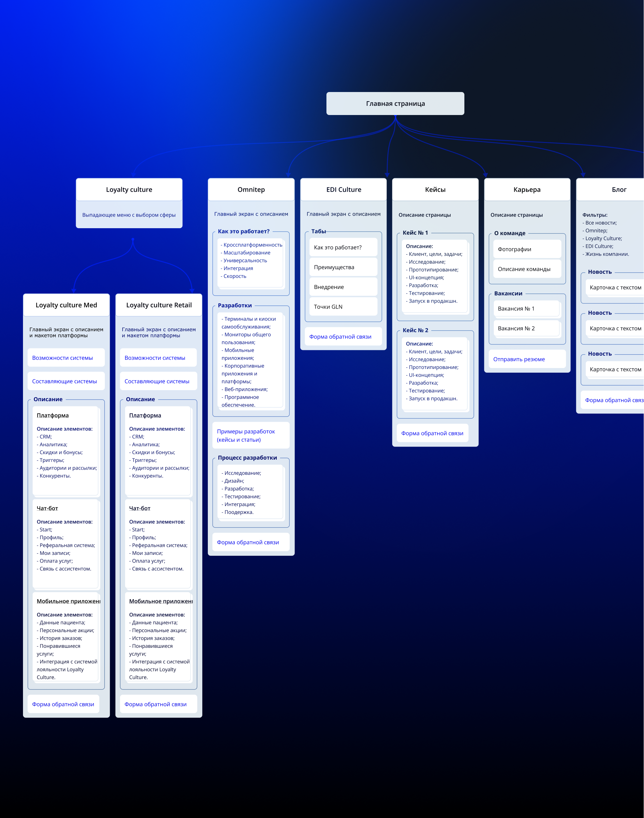This screenshot has height=818, width=644.
Task: Select the Loyalty culture Med header
Action: click(x=66, y=305)
